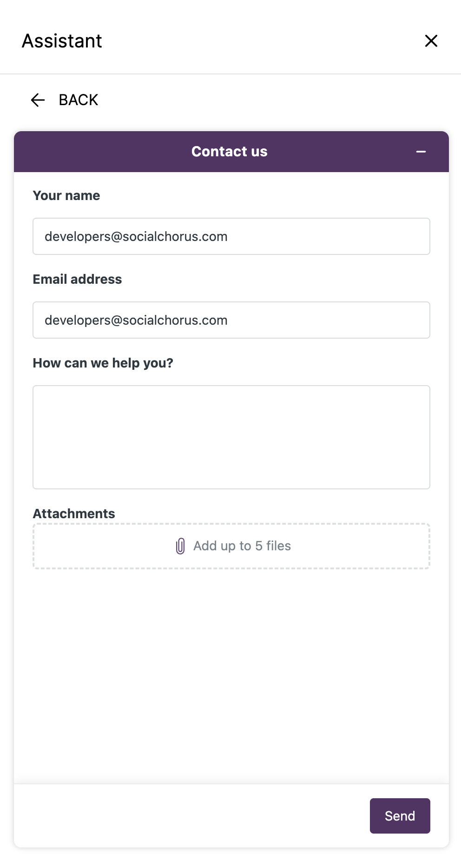Go back via the BACK label
Image resolution: width=461 pixels, height=868 pixels.
[x=78, y=100]
